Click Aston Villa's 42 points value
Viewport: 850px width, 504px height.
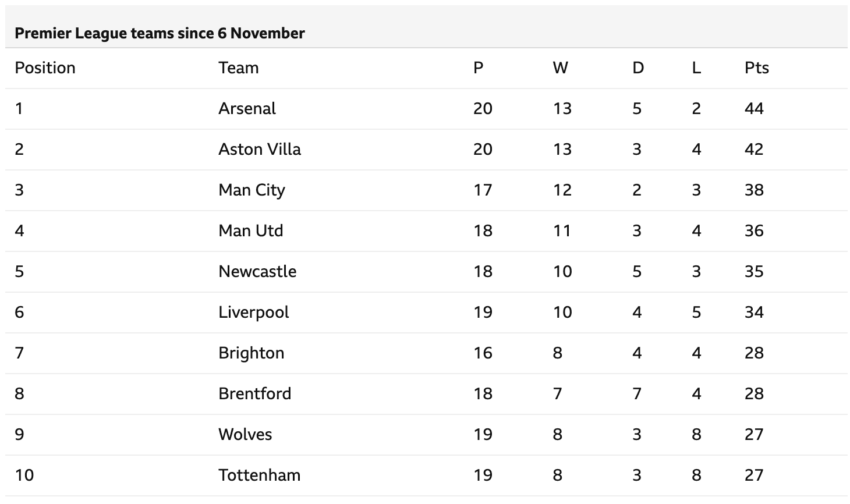point(753,150)
